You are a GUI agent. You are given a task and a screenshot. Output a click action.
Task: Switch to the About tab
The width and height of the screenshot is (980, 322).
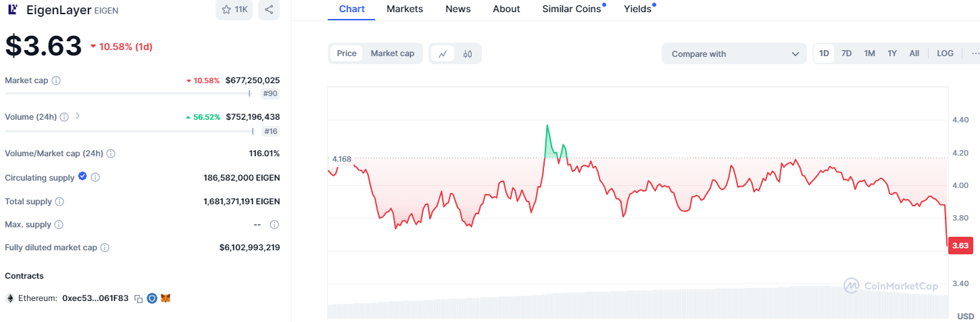point(506,9)
